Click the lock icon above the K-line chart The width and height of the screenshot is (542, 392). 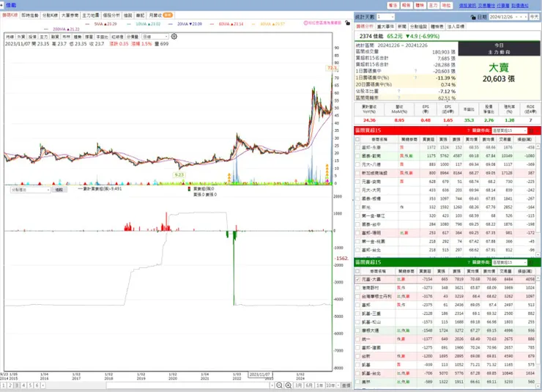(x=347, y=23)
